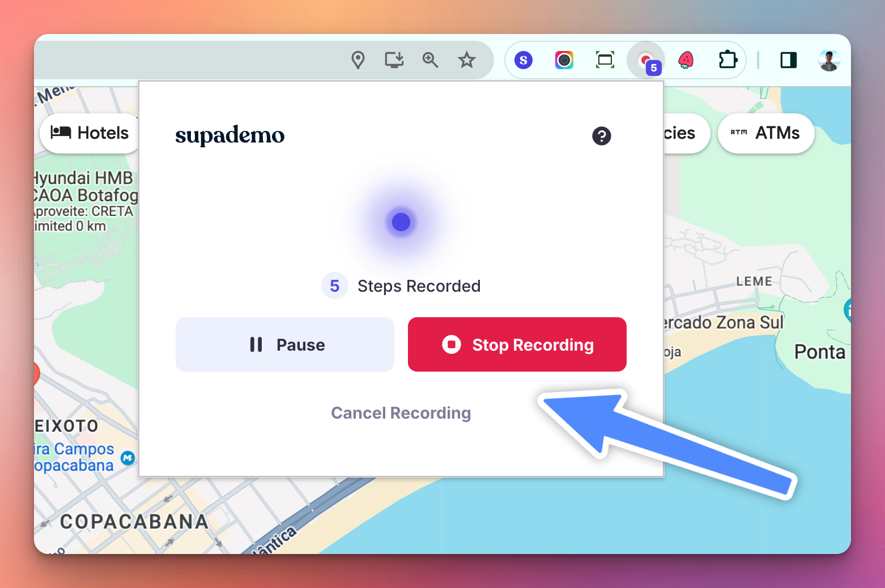Open the colorful camera lens extension
This screenshot has width=885, height=588.
pos(564,60)
